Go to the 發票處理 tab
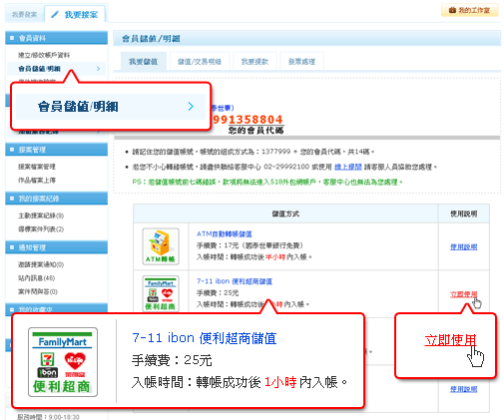This screenshot has height=420, width=504. [301, 62]
